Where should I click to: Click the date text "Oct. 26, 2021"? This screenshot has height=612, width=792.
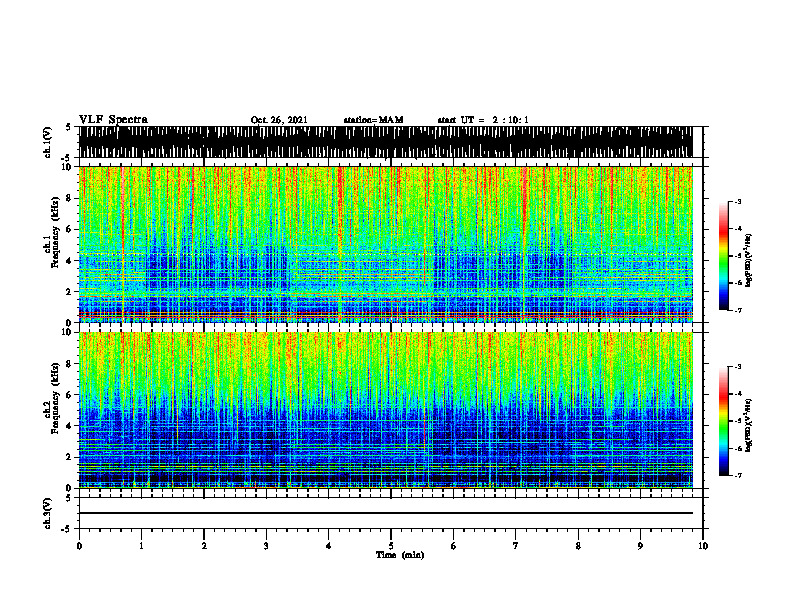point(279,120)
